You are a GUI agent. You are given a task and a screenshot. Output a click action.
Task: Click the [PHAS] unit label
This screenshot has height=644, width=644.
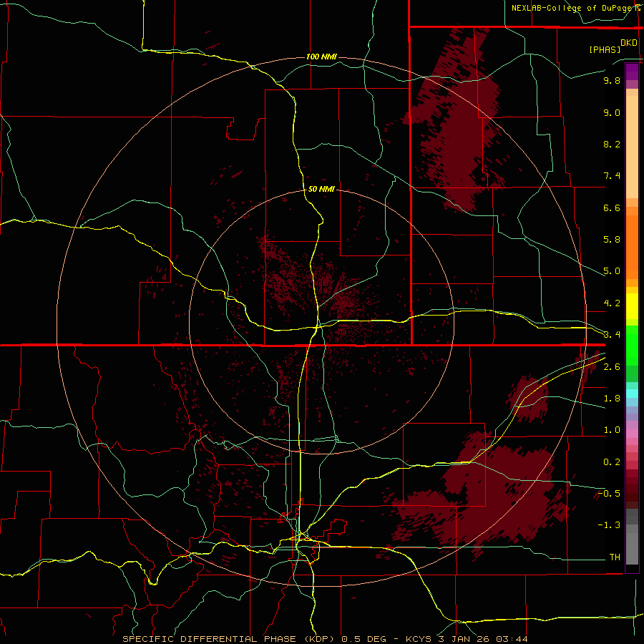click(605, 49)
